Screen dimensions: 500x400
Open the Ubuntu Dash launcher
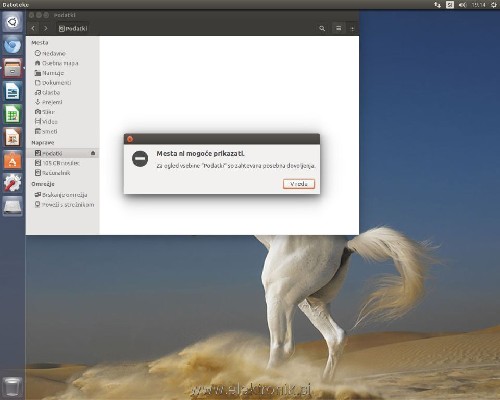pyautogui.click(x=12, y=22)
